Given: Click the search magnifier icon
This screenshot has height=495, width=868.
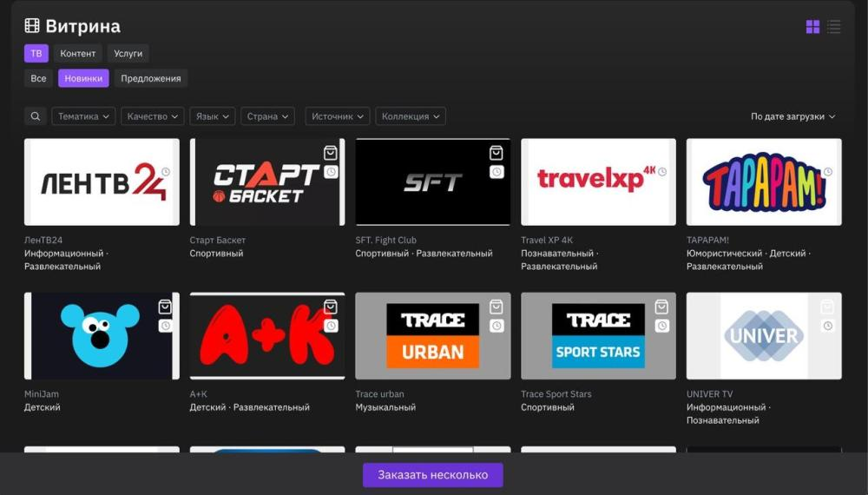Looking at the screenshot, I should [36, 116].
